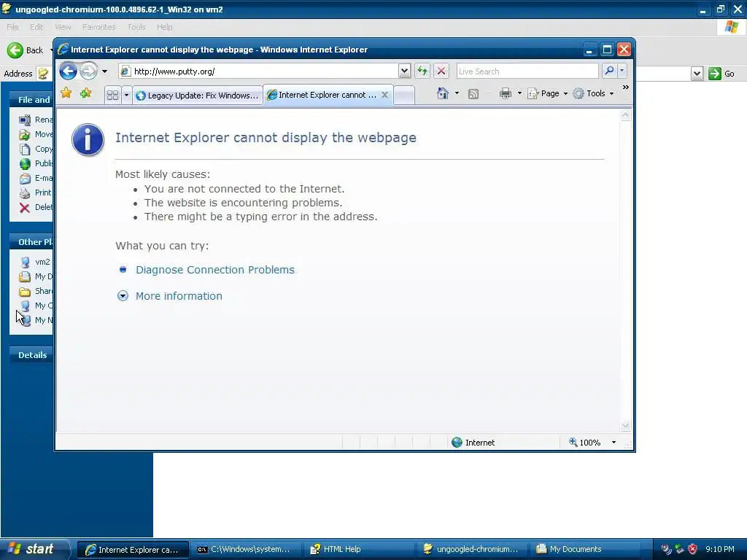Collapse the Details panel header
Viewport: 747px width, 560px height.
coord(32,355)
